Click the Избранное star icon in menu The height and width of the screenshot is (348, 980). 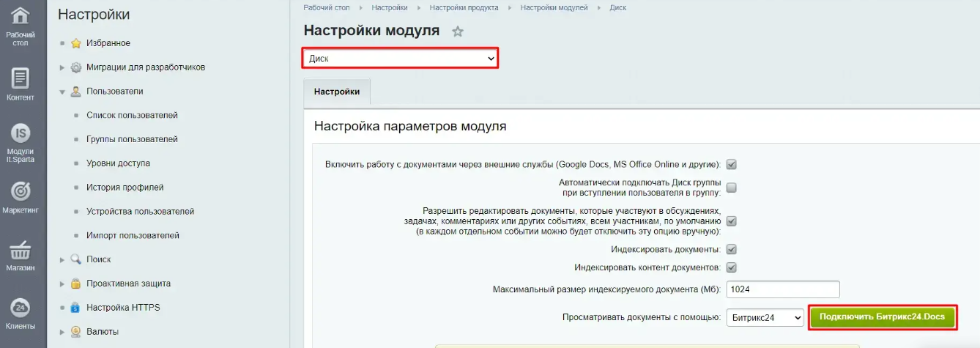76,43
